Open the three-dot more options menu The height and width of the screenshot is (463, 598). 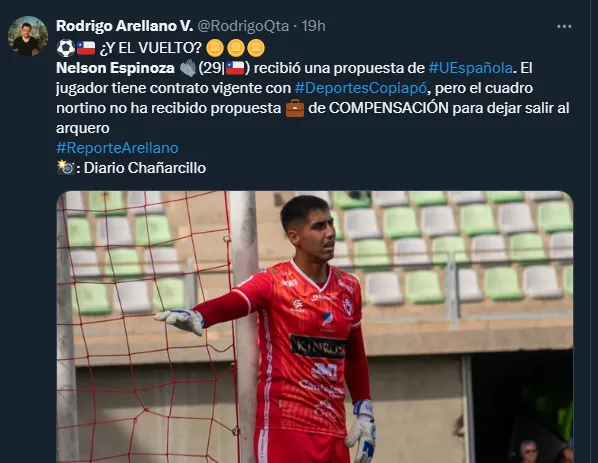(564, 26)
